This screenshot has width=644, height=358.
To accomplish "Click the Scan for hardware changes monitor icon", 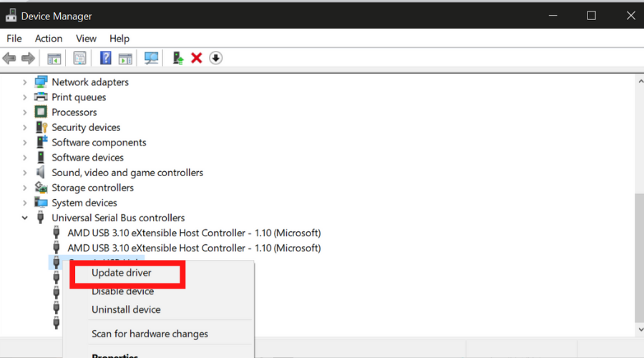I will pyautogui.click(x=151, y=58).
